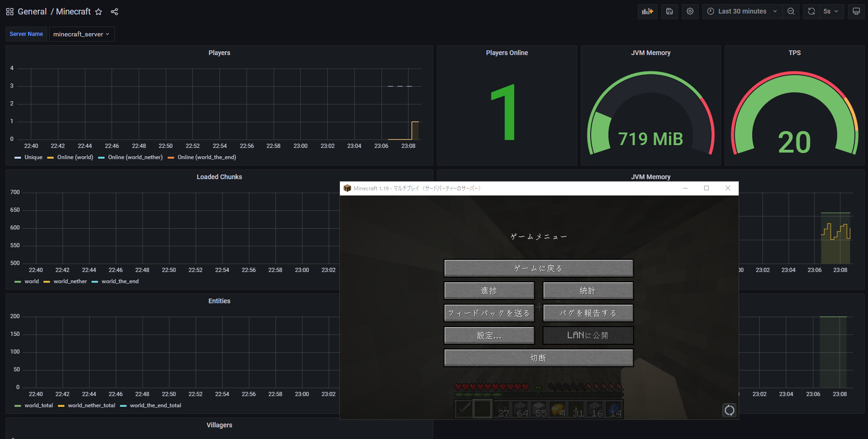Click the 切断 disconnect button

click(x=538, y=358)
